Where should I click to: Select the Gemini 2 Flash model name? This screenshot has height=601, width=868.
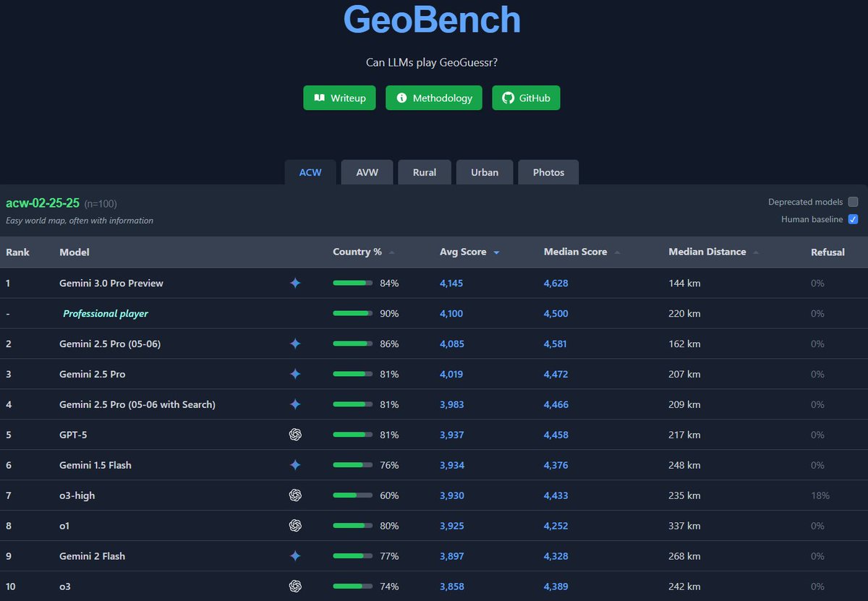coord(92,556)
